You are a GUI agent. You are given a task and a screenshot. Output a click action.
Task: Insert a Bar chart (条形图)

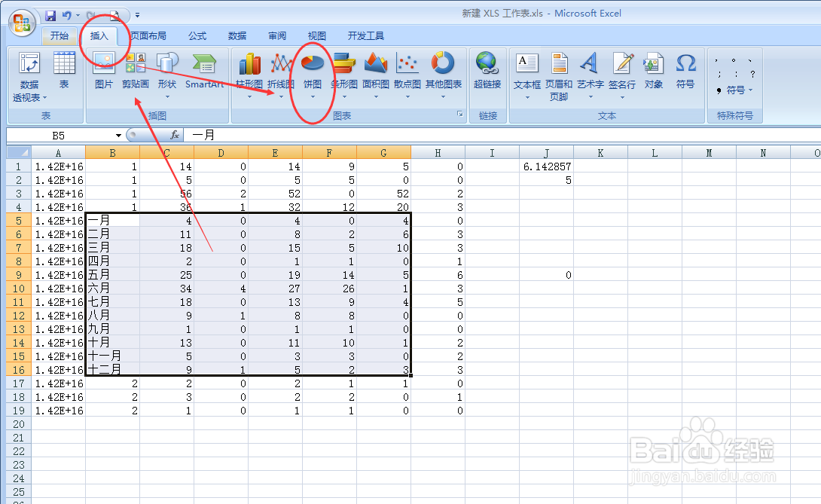tap(344, 75)
